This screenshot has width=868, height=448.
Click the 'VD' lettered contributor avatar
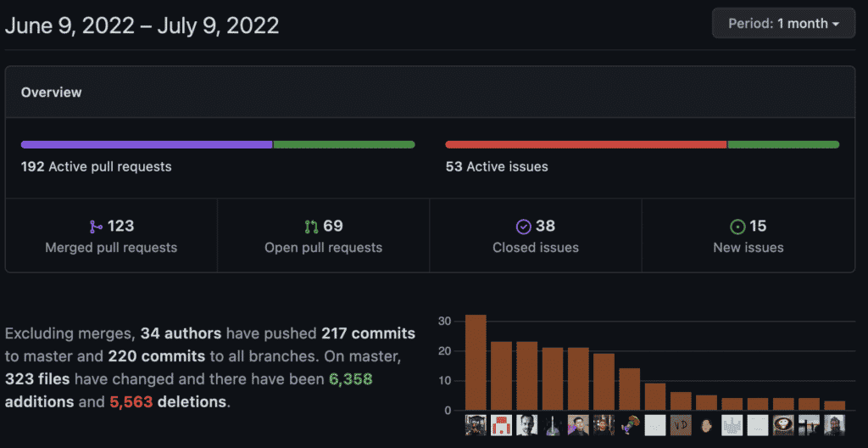(681, 424)
